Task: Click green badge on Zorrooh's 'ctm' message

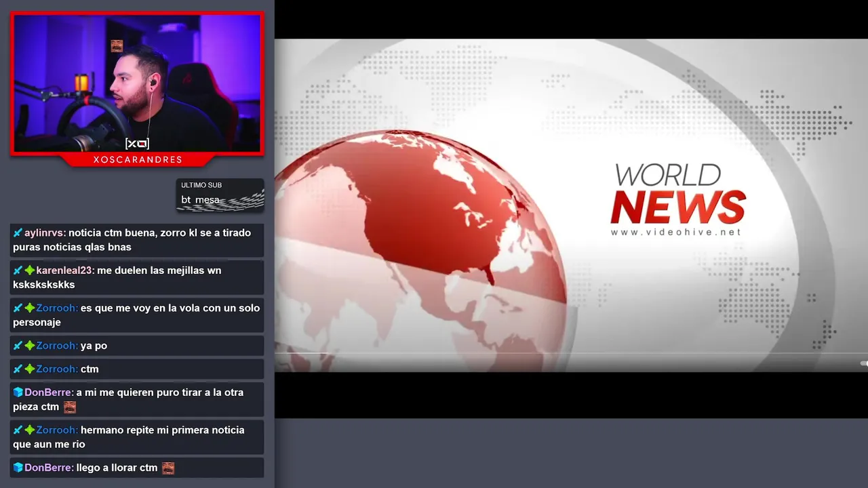Action: 30,369
